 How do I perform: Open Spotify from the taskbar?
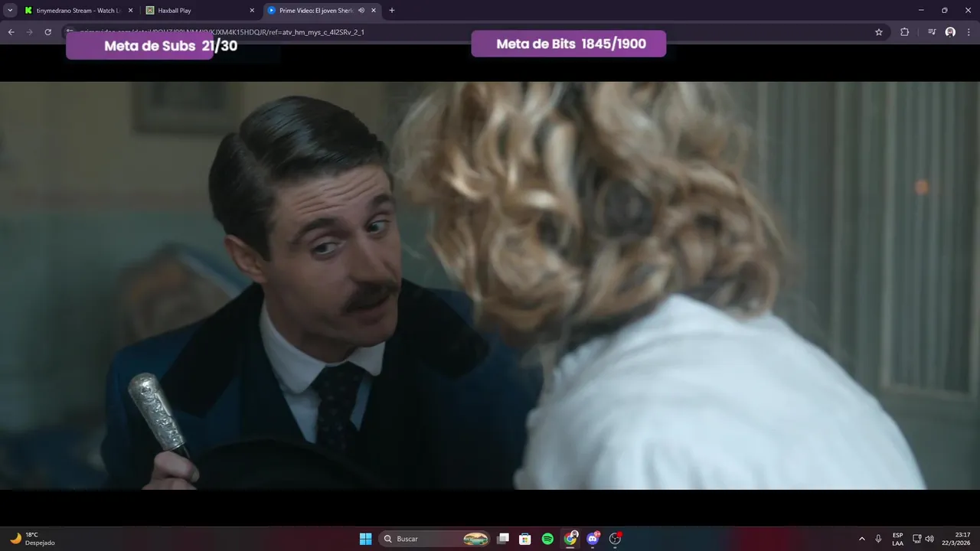(x=547, y=539)
